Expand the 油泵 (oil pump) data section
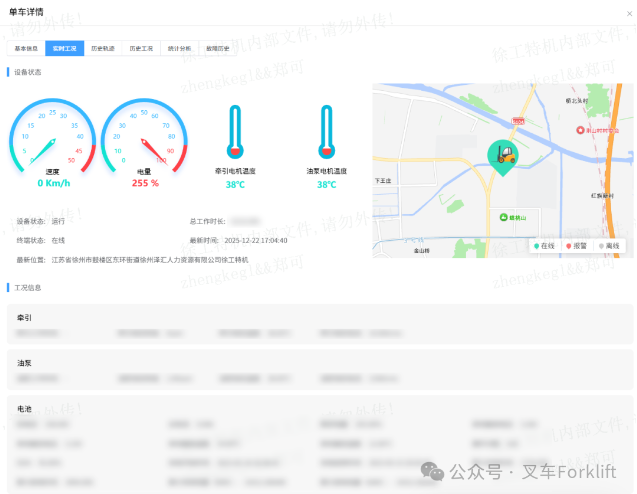 (25, 363)
